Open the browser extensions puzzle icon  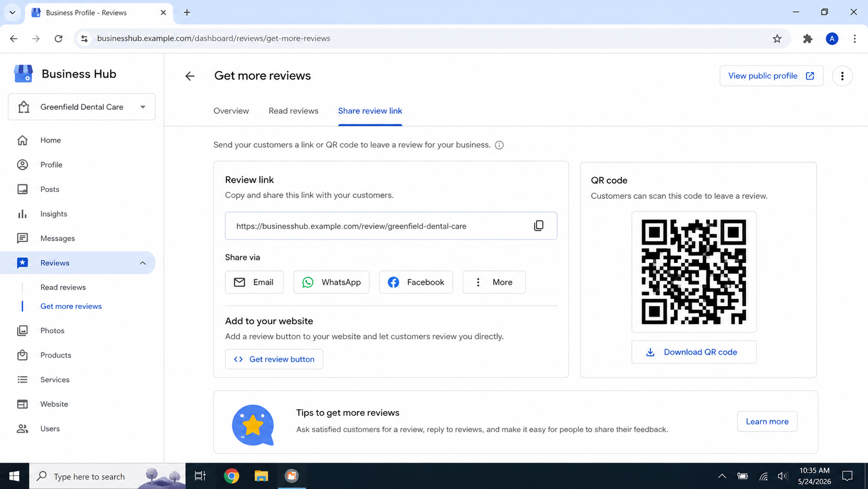click(x=807, y=38)
